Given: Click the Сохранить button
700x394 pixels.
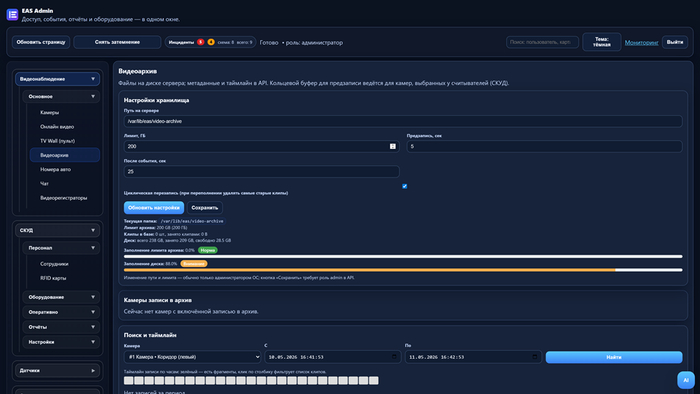Looking at the screenshot, I should 204,207.
